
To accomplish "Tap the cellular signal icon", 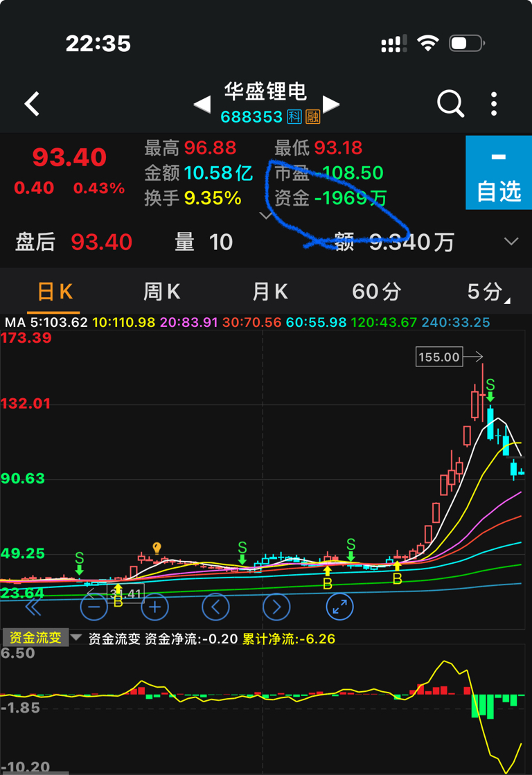I will (394, 44).
